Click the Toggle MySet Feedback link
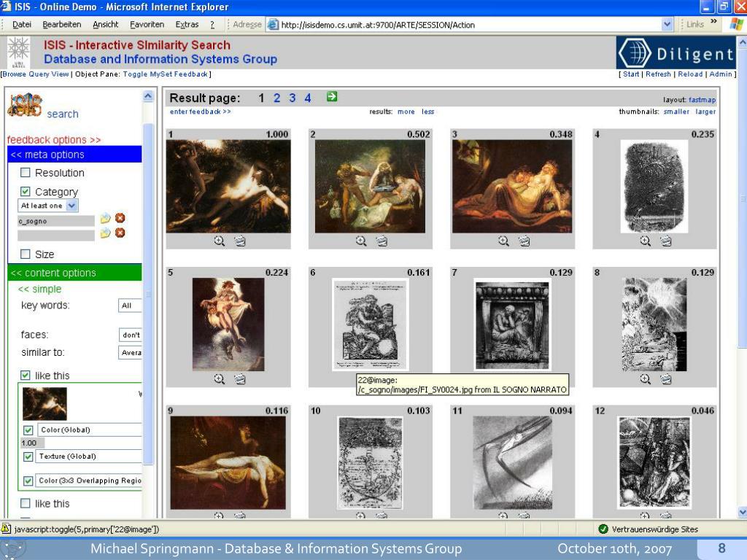The image size is (747, 560). point(166,74)
